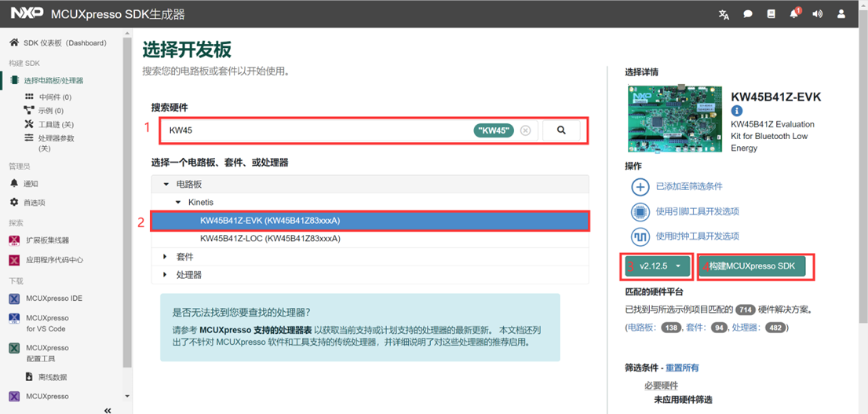This screenshot has height=414, width=868.
Task: Open 扩展板集线器 link
Action: tap(48, 240)
